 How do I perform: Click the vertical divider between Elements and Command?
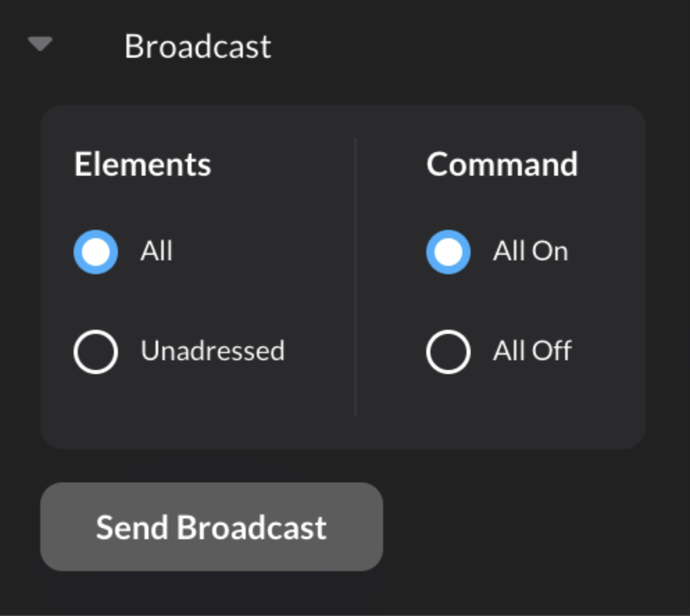click(x=355, y=277)
